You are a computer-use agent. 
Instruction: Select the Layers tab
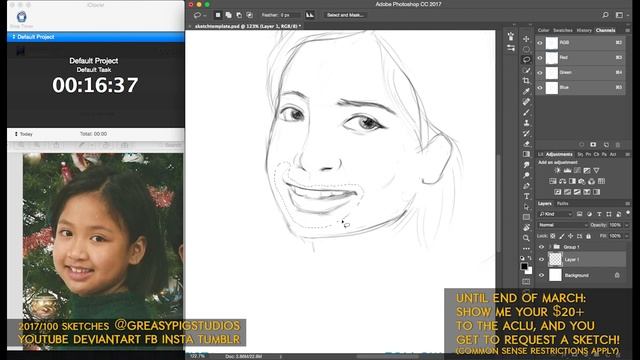click(x=544, y=203)
